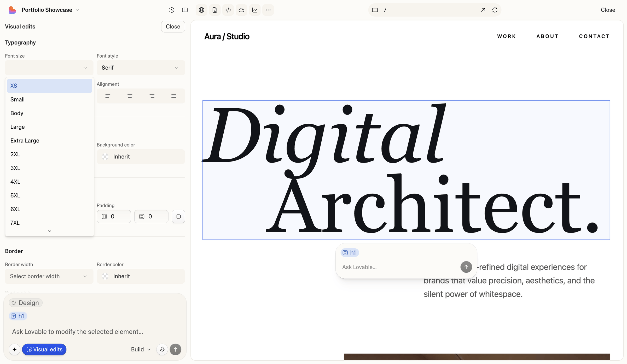Open Border color Inherit swatch
The height and width of the screenshot is (364, 627).
point(141,276)
